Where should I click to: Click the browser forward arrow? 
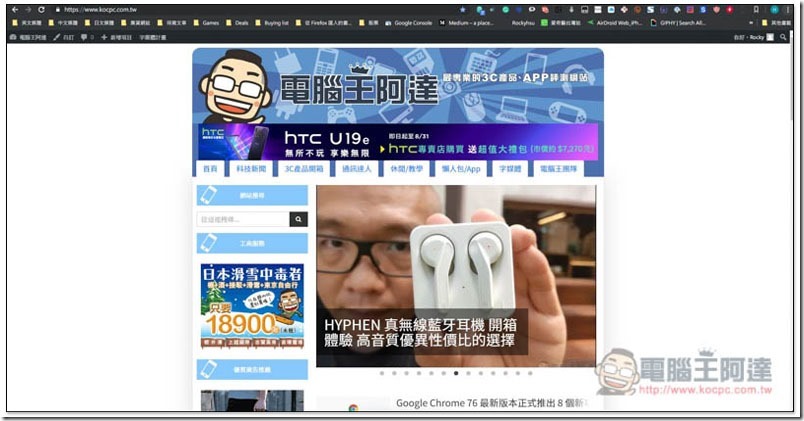28,10
